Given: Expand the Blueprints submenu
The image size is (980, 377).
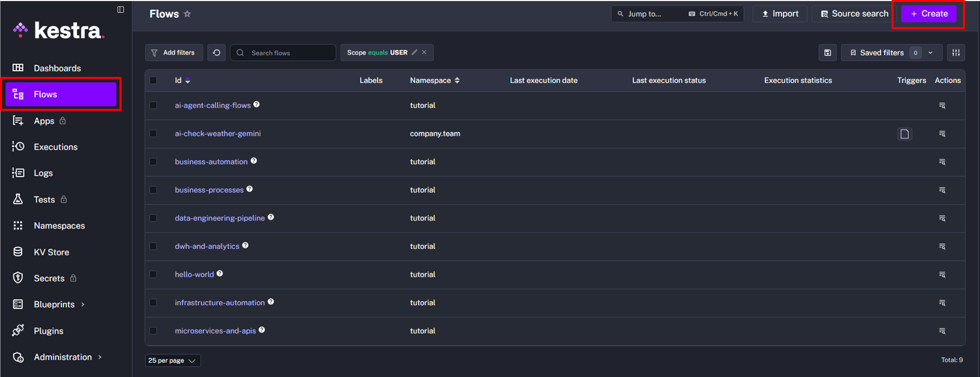Looking at the screenshot, I should [59, 305].
